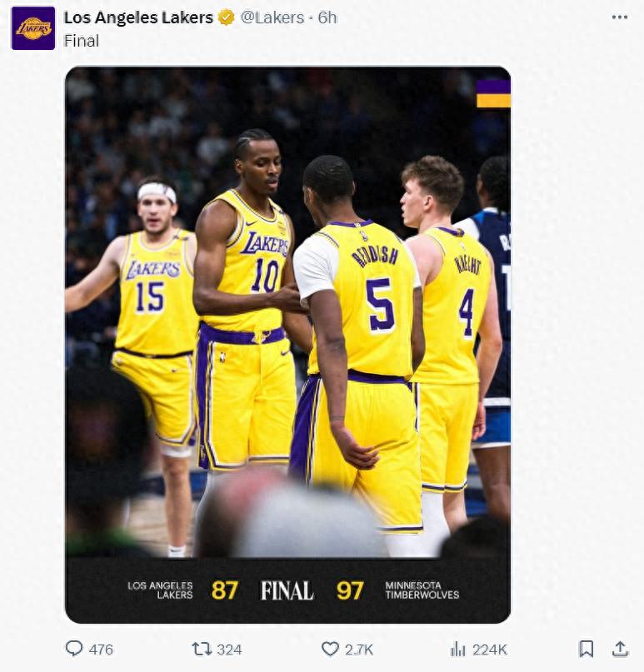Click the repost arrows icon
Screen dimensions: 644x672
point(202,649)
